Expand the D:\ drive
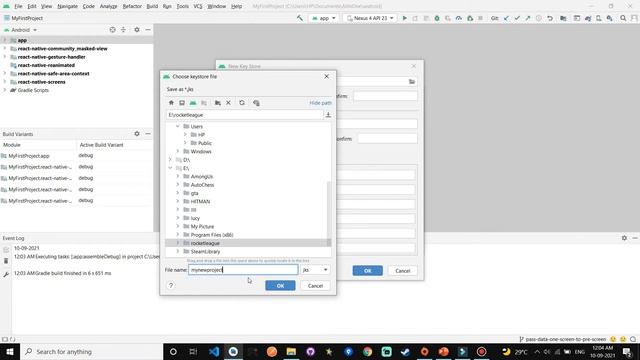Screen dimensions: 640x360 coord(170,160)
